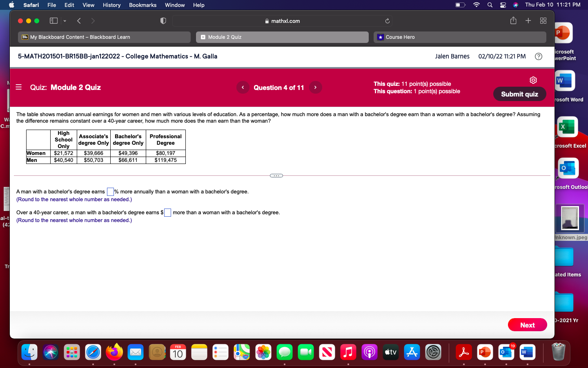Open a new Safari tab with plus icon
This screenshot has height=368, width=588.
tap(528, 20)
